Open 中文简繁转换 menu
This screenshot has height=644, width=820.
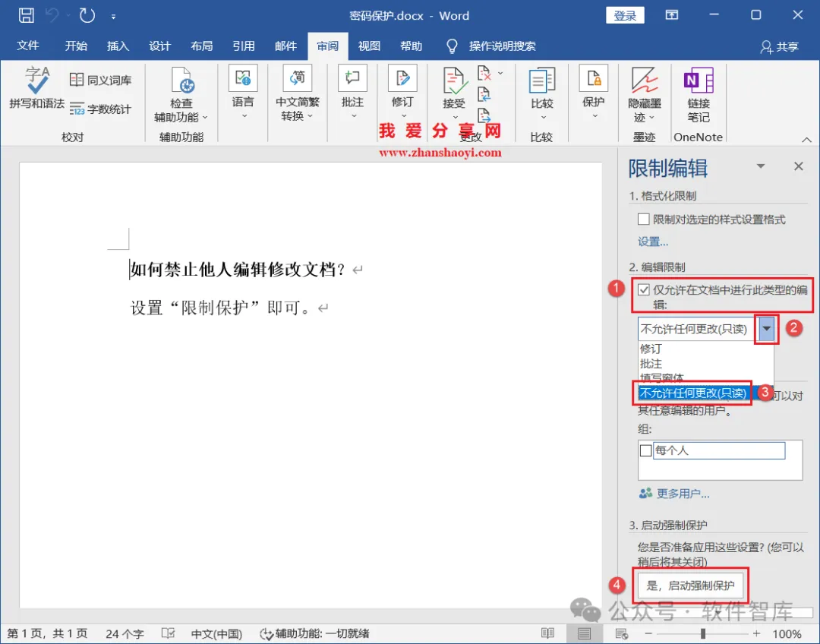[297, 92]
